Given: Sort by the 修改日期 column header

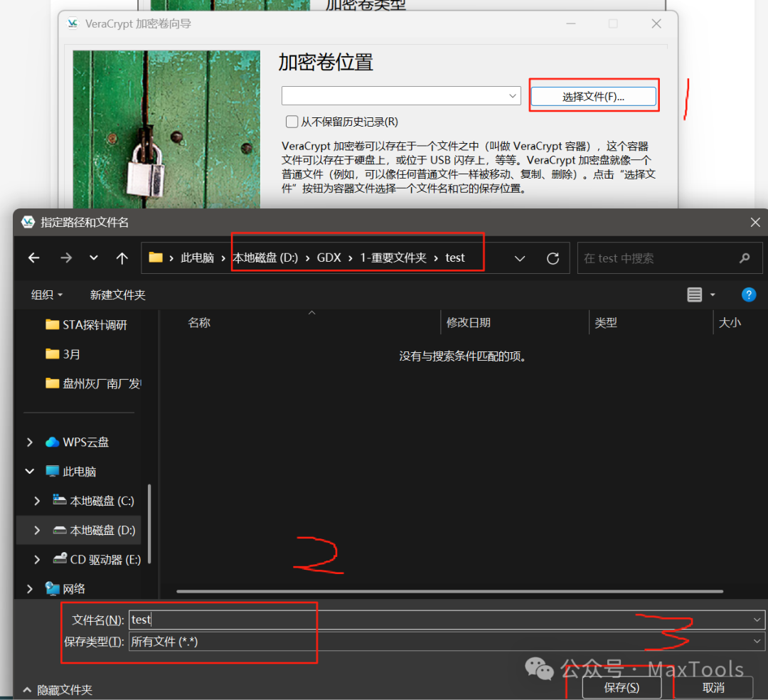Looking at the screenshot, I should (x=468, y=322).
